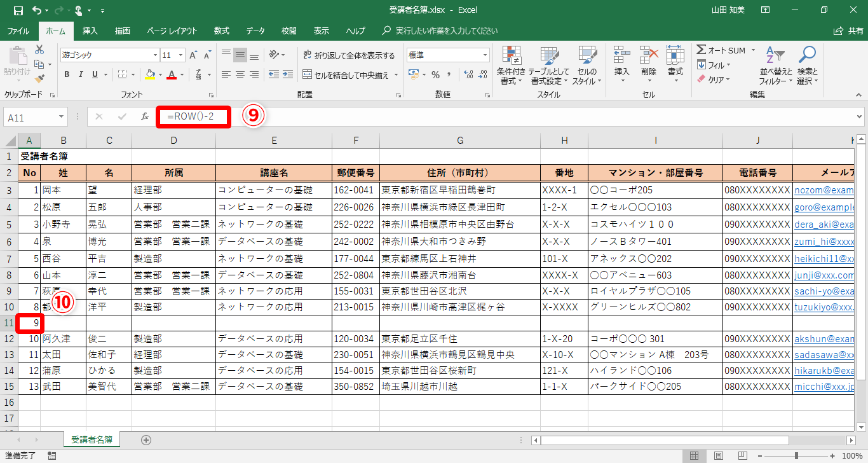Viewport: 868px width, 463px height.
Task: Toggle align text left
Action: tap(226, 74)
